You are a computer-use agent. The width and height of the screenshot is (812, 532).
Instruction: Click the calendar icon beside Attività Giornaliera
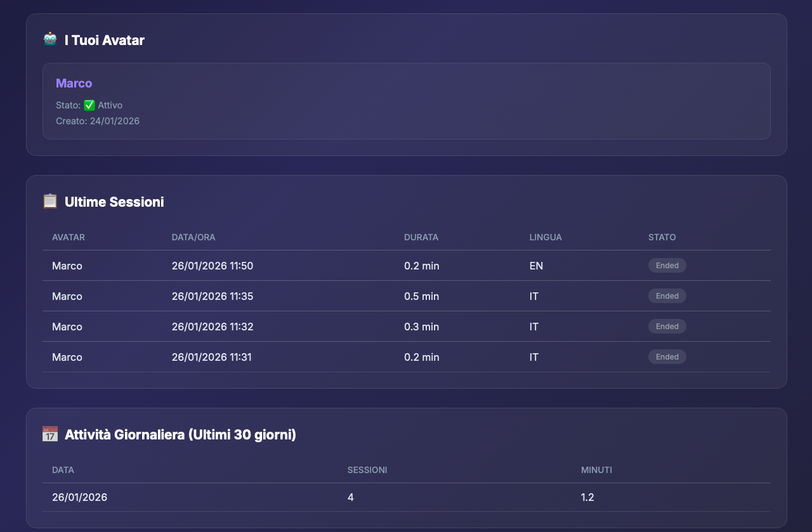point(50,434)
